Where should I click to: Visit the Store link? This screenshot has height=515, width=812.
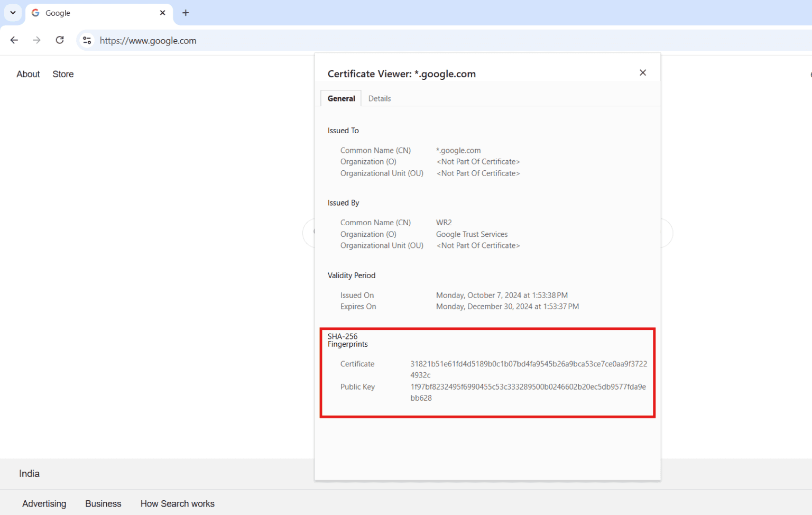[x=63, y=74]
